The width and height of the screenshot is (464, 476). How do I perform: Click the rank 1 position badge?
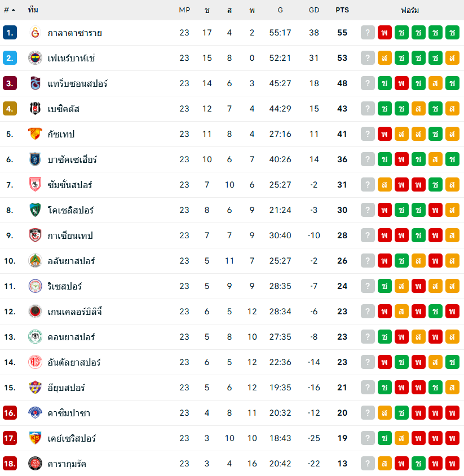click(x=10, y=33)
